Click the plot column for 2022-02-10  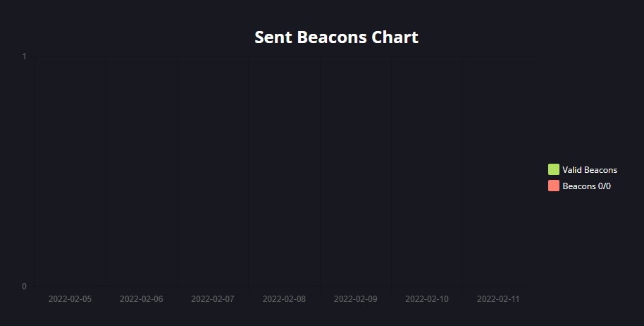click(x=427, y=171)
